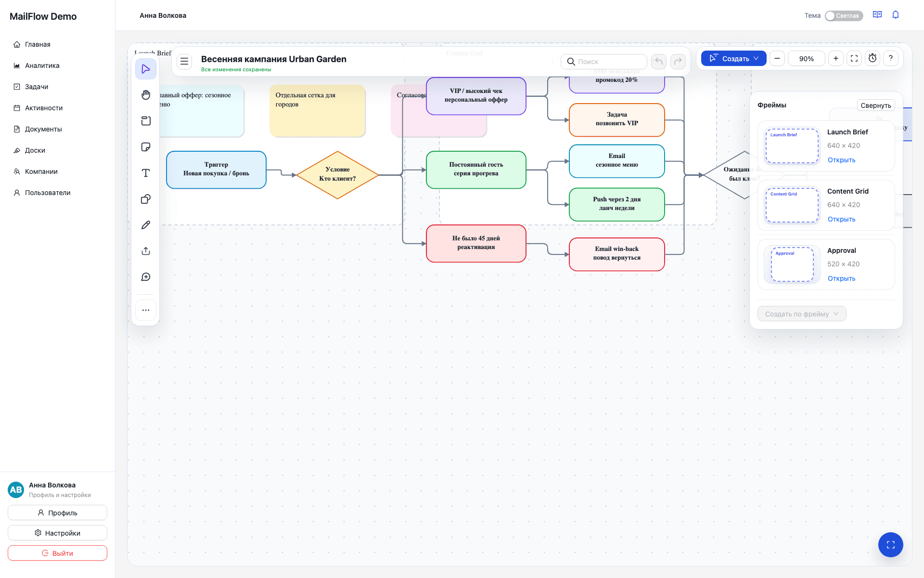Image resolution: width=924 pixels, height=578 pixels.
Task: Click fit-to-screen icon in top toolbar
Action: pos(854,58)
